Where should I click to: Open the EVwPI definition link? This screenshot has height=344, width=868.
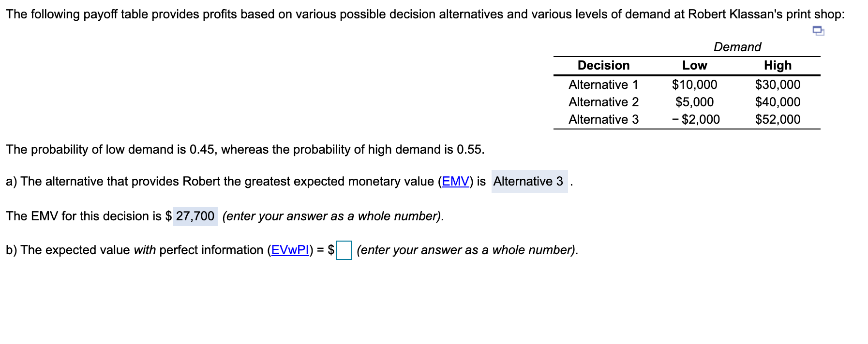point(290,250)
